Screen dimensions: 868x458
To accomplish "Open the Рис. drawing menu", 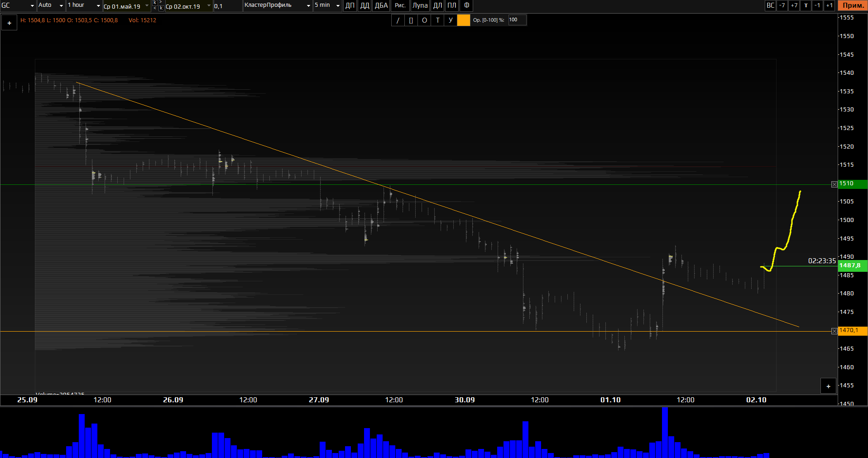I will click(x=400, y=5).
